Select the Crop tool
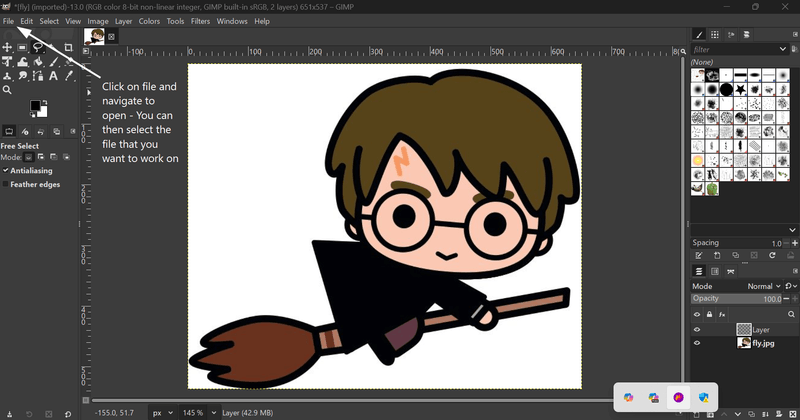 pyautogui.click(x=68, y=47)
